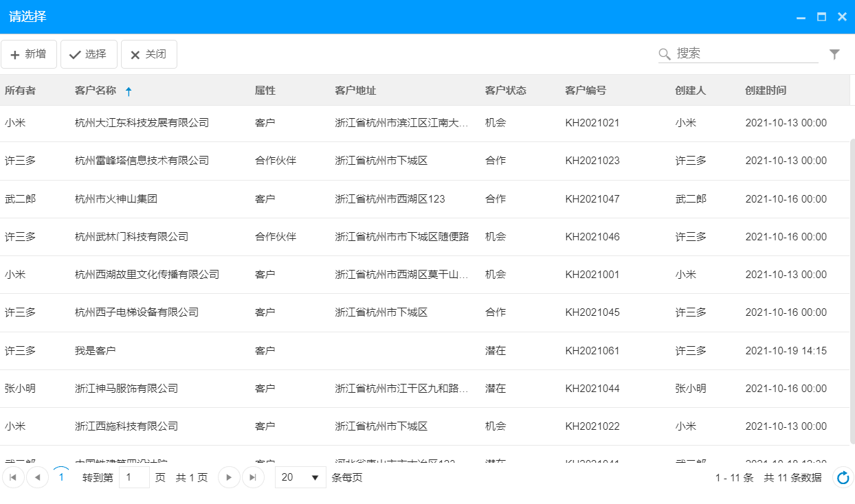Click the vertical scrollbar on the right
The width and height of the screenshot is (855, 504).
point(851,275)
